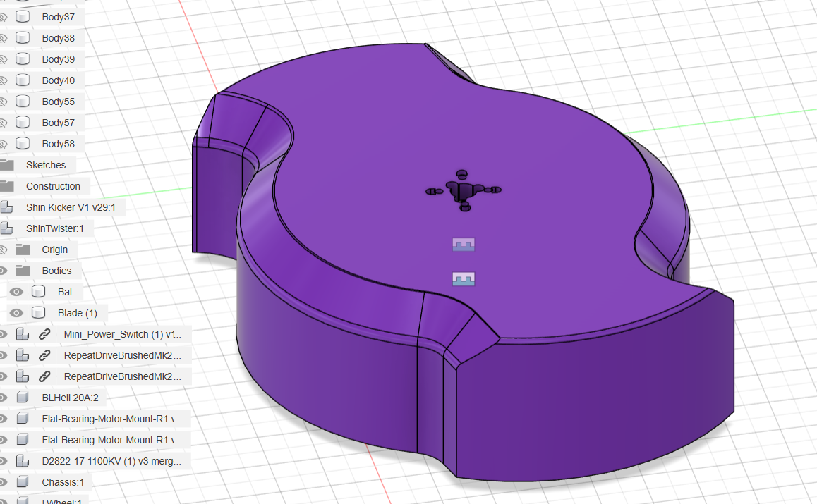Click the joint icon nearest the center hole

464,244
